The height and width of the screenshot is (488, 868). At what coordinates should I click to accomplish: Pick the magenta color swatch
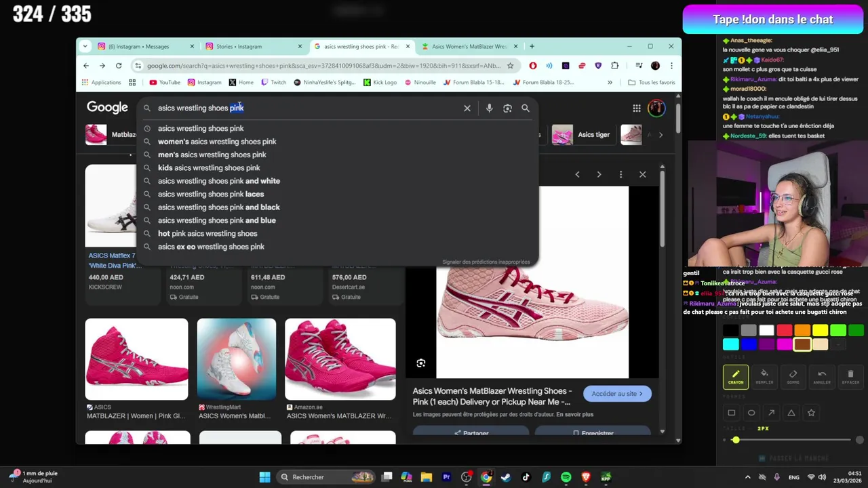tap(785, 344)
